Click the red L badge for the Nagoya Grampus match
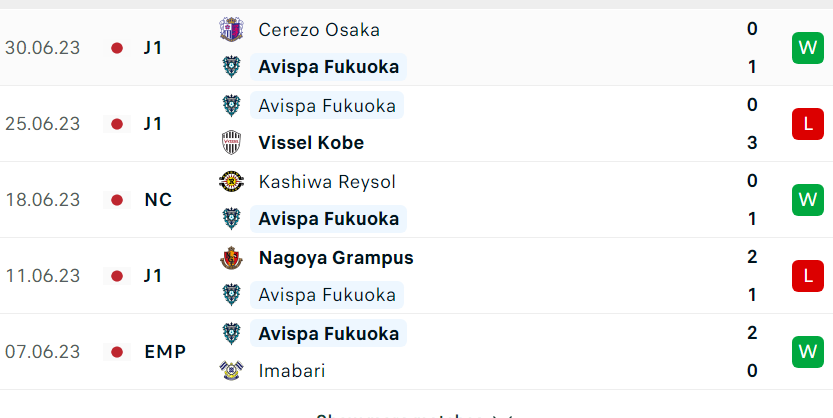 808,276
